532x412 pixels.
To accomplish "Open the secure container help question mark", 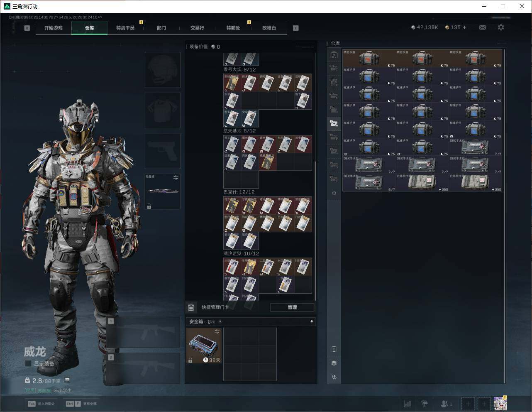I will click(x=220, y=322).
